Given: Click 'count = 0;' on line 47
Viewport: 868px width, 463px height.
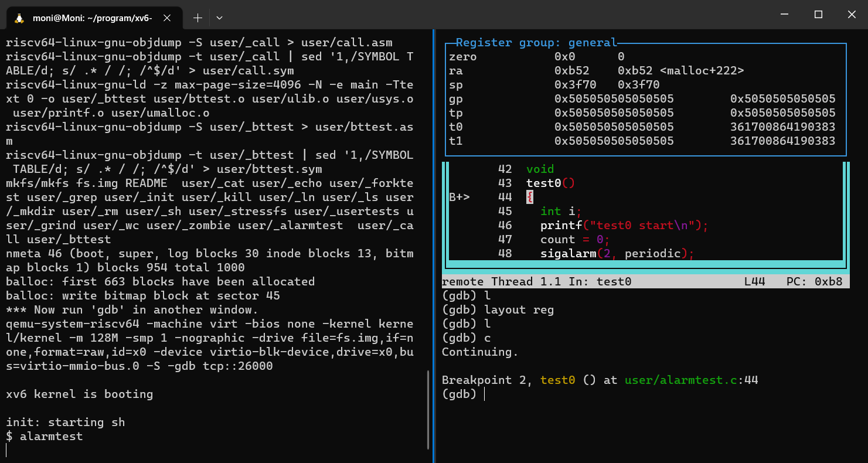Looking at the screenshot, I should coord(576,240).
